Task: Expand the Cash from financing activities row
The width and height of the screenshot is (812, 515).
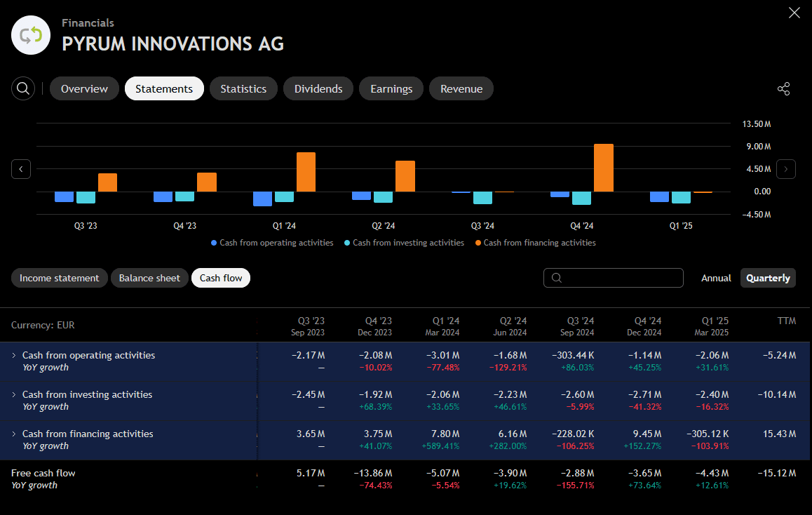Action: [x=14, y=434]
